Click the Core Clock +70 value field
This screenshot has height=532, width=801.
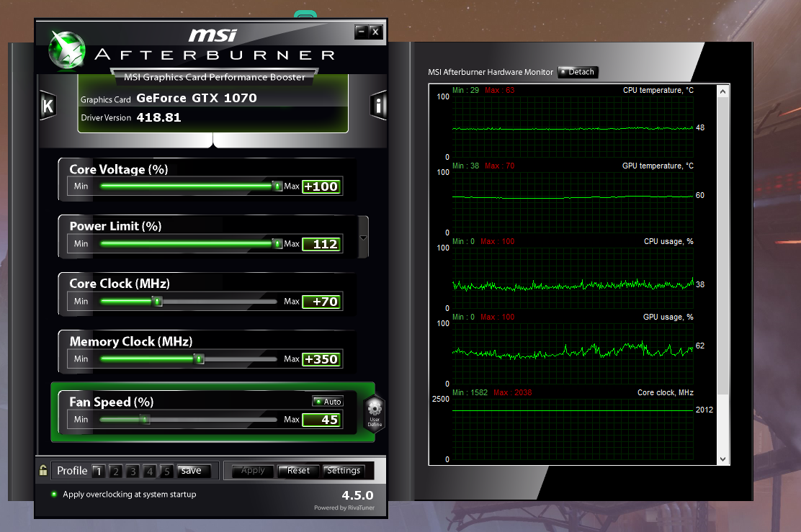coord(322,302)
